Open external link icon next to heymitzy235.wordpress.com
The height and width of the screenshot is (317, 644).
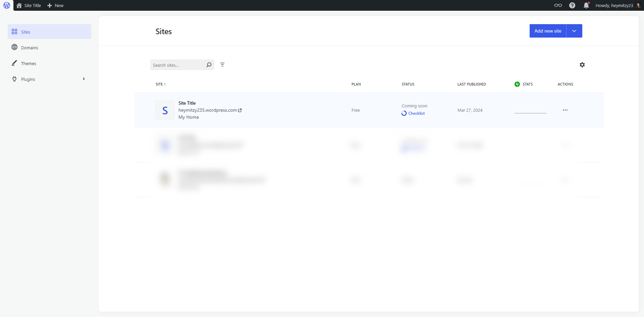(x=240, y=110)
